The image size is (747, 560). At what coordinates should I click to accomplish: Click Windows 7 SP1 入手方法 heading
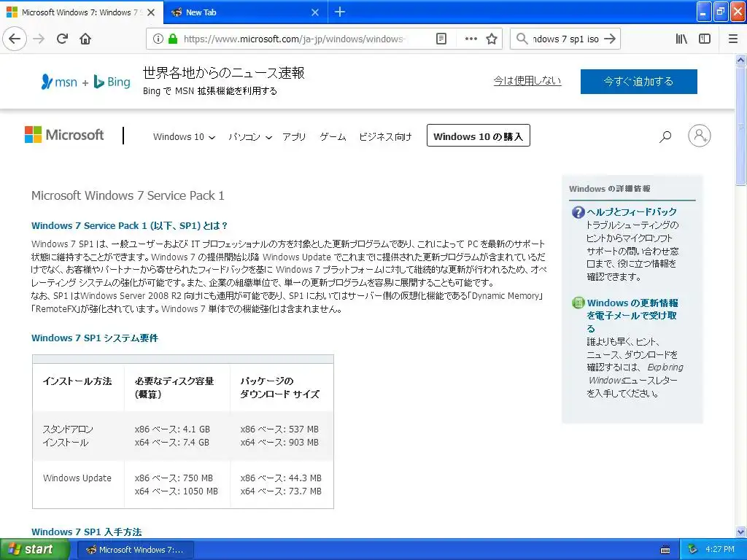point(87,532)
